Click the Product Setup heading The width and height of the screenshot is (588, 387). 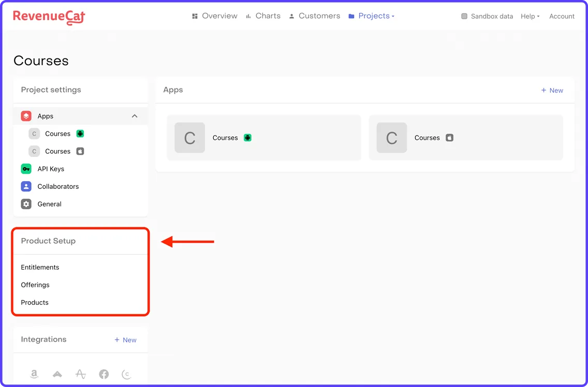(x=48, y=241)
